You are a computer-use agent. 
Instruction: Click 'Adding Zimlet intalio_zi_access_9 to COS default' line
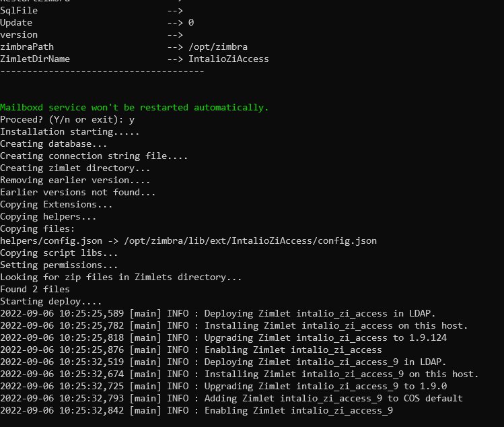[x=231, y=398]
